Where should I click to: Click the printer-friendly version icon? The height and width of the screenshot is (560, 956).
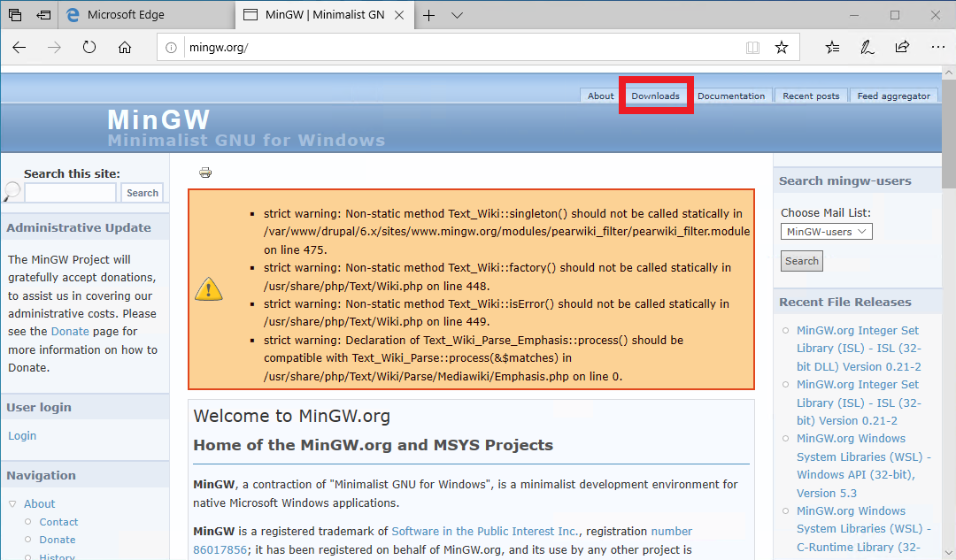[205, 173]
